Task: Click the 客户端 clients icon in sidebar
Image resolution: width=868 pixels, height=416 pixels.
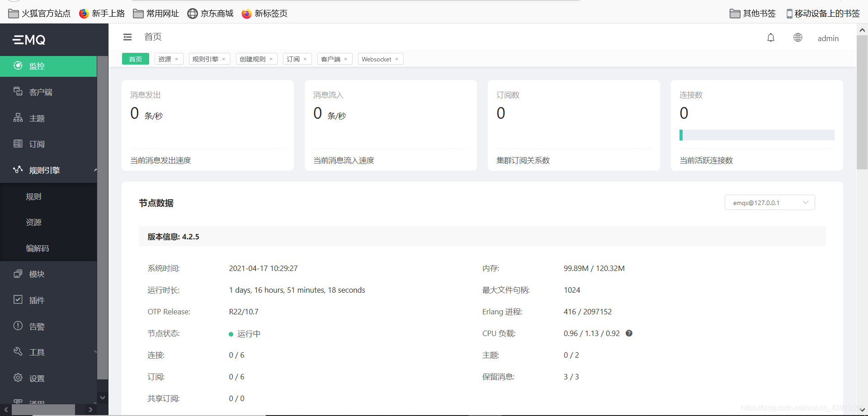Action: (18, 91)
